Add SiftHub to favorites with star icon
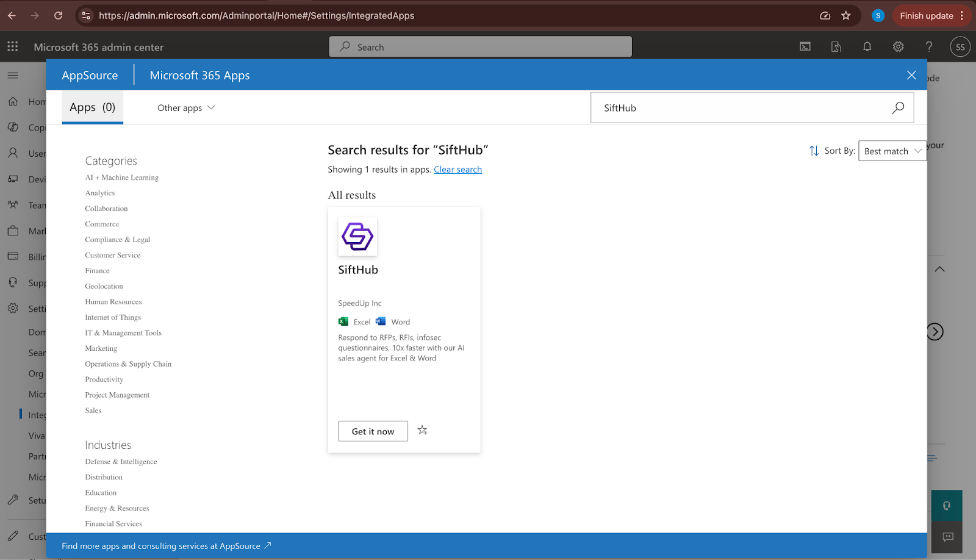The image size is (976, 560). [422, 431]
